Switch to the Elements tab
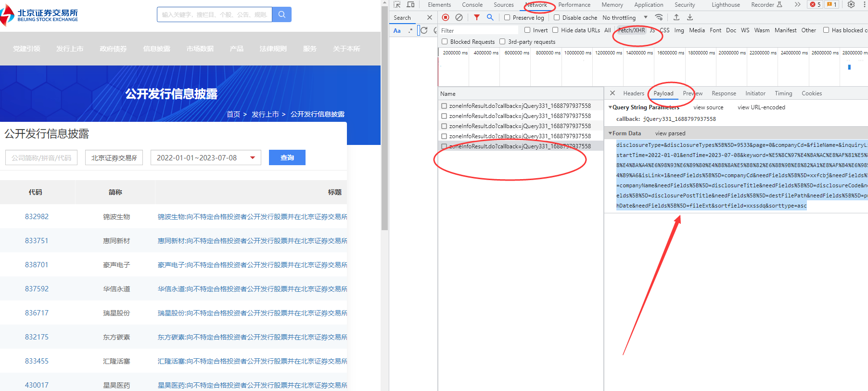Image resolution: width=868 pixels, height=391 pixels. tap(439, 5)
